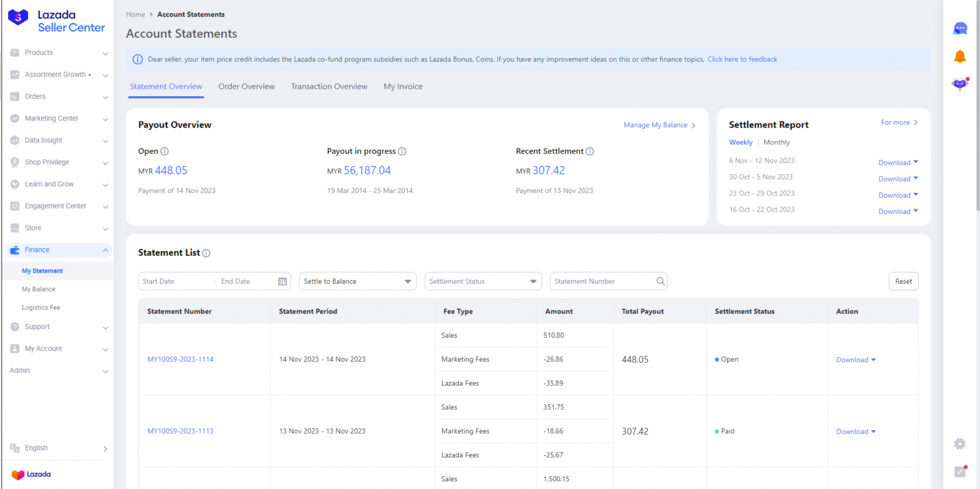The image size is (980, 489).
Task: Switch to the Transaction Overview tab
Action: tap(329, 87)
